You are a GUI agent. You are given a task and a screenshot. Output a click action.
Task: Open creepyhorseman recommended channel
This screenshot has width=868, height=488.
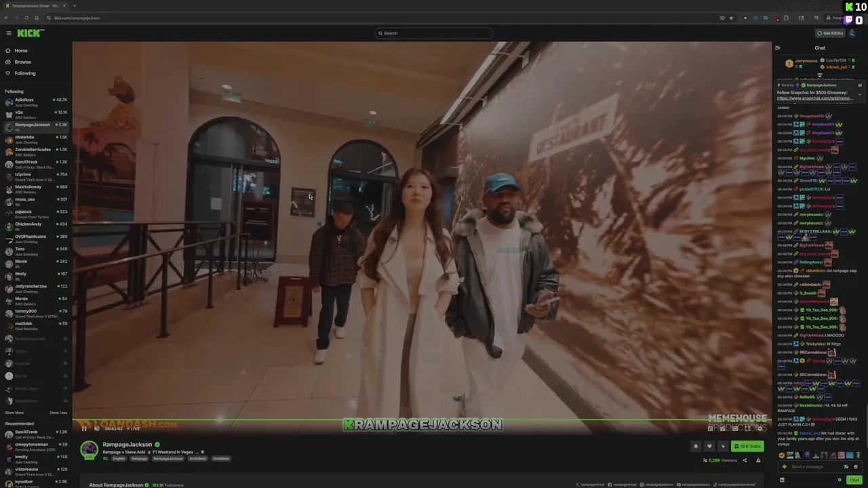pos(36,446)
